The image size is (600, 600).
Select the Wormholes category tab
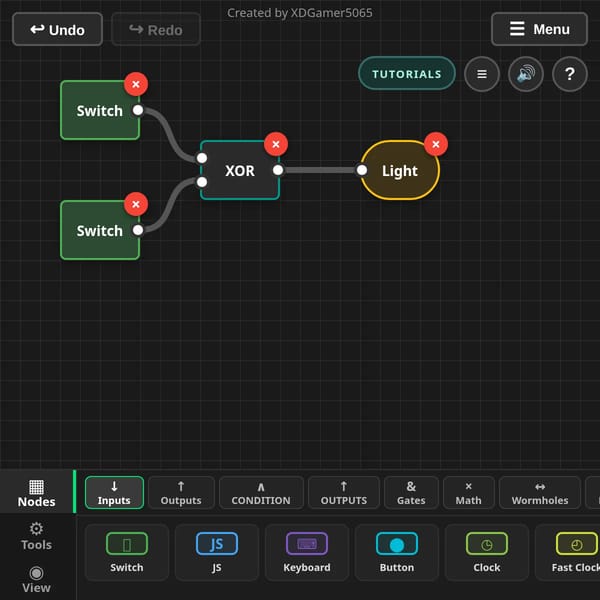coord(540,493)
